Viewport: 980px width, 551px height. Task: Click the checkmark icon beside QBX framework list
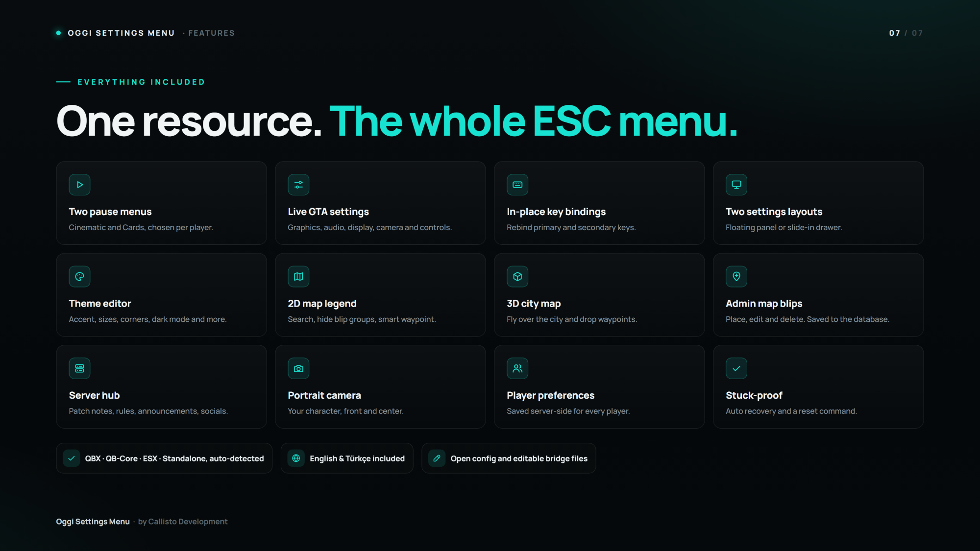click(72, 458)
